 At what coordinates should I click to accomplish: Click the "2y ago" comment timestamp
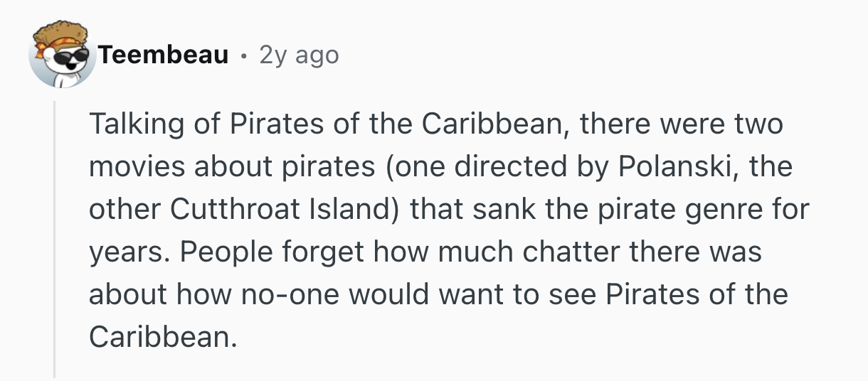click(x=299, y=54)
